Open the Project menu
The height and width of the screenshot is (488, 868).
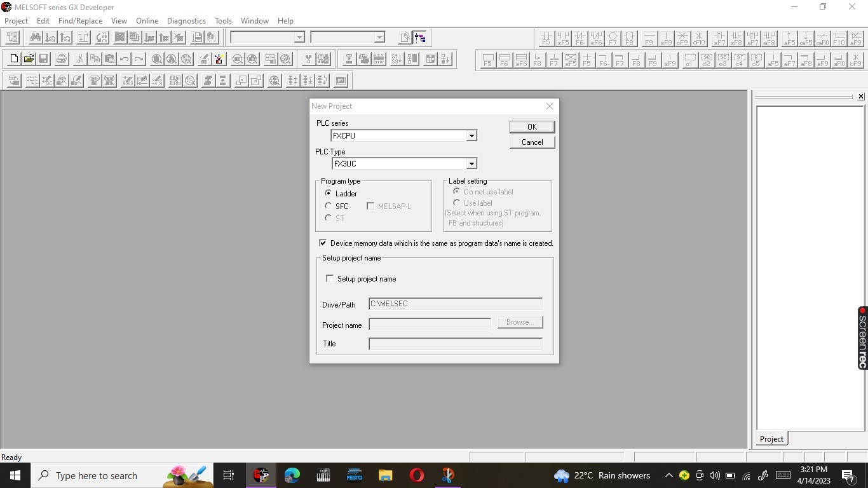17,21
